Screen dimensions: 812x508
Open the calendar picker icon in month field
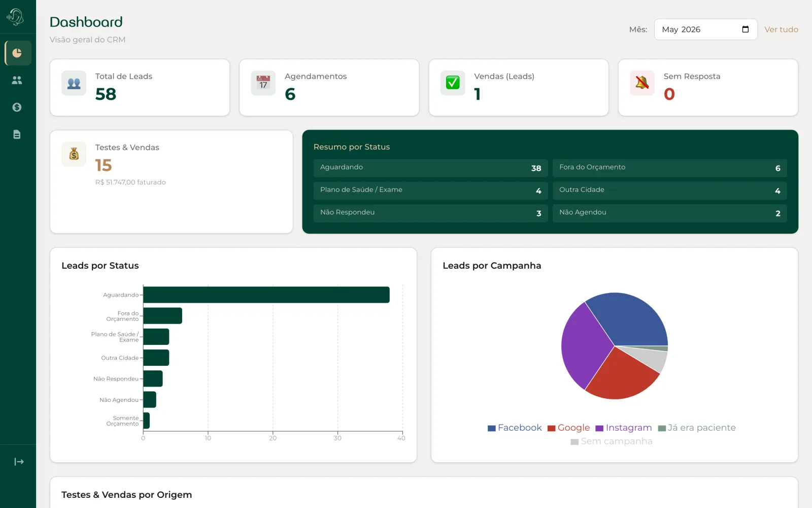[745, 29]
